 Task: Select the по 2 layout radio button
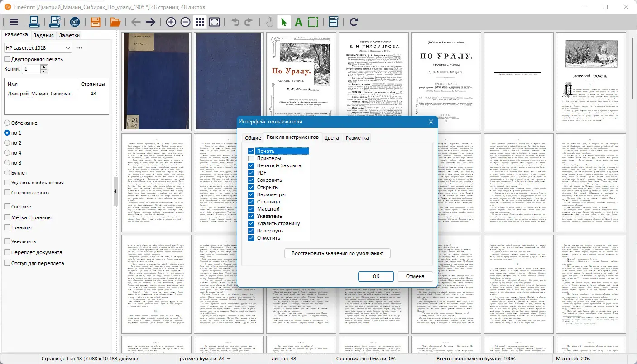tap(7, 143)
